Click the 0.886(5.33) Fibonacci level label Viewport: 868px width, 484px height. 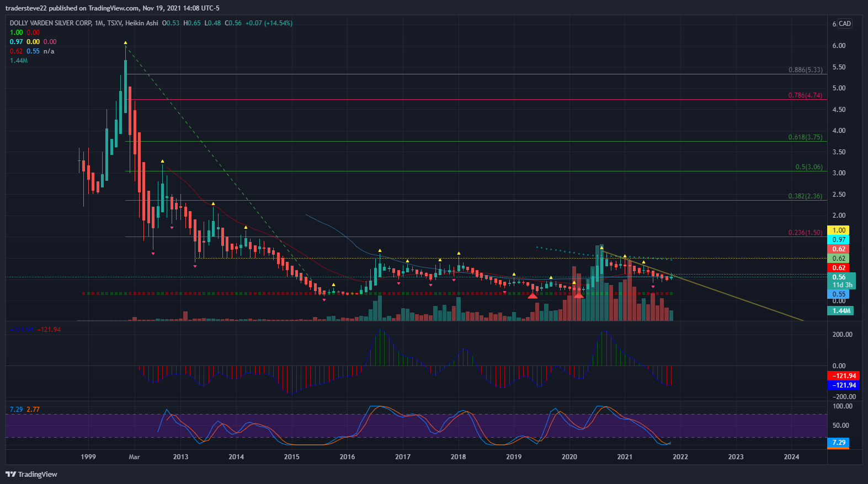tap(805, 70)
